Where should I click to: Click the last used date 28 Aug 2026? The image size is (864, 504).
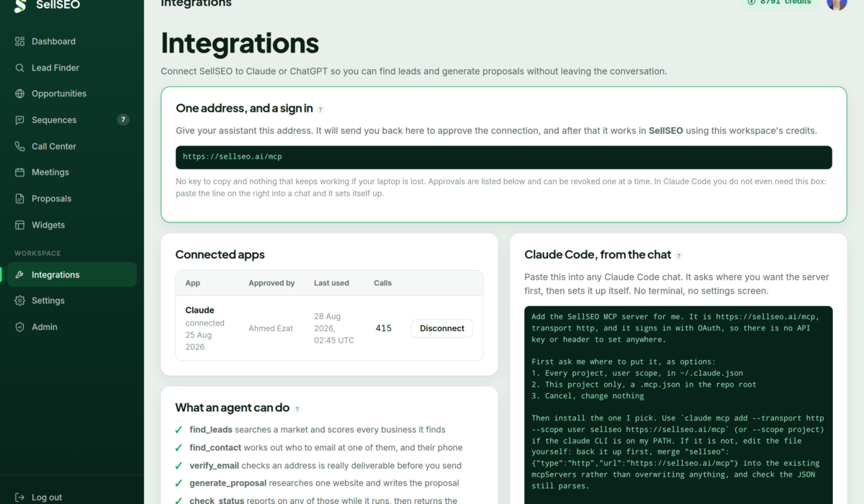pyautogui.click(x=334, y=328)
